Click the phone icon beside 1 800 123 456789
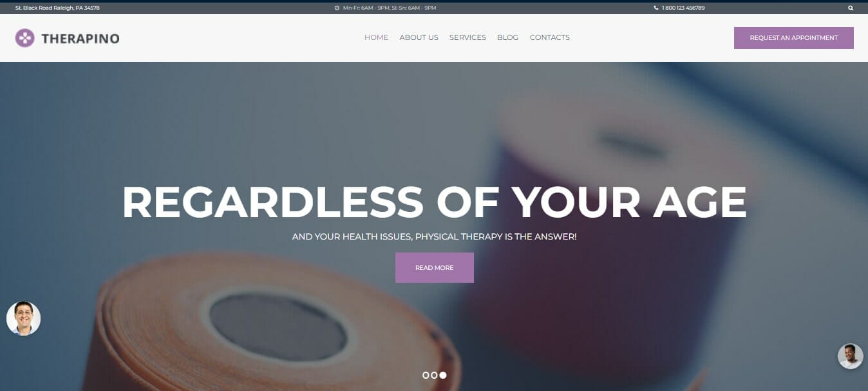 click(656, 8)
